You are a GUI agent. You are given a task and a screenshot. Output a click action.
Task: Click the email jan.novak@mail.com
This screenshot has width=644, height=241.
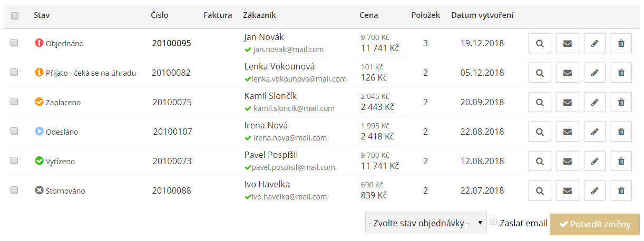point(288,49)
